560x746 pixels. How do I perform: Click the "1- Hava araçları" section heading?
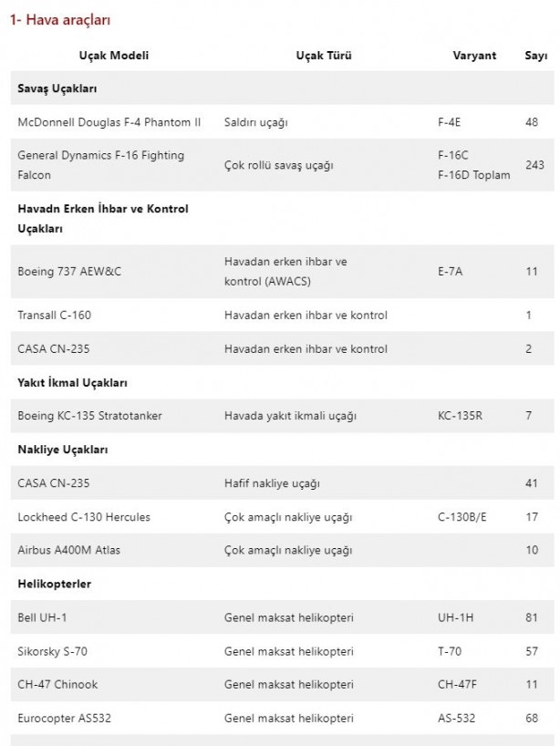60,20
